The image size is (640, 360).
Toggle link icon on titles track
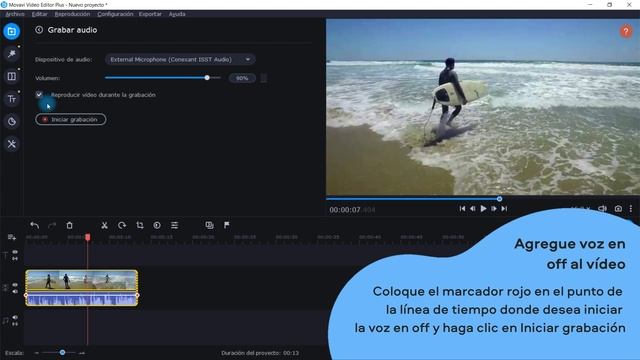(x=15, y=258)
